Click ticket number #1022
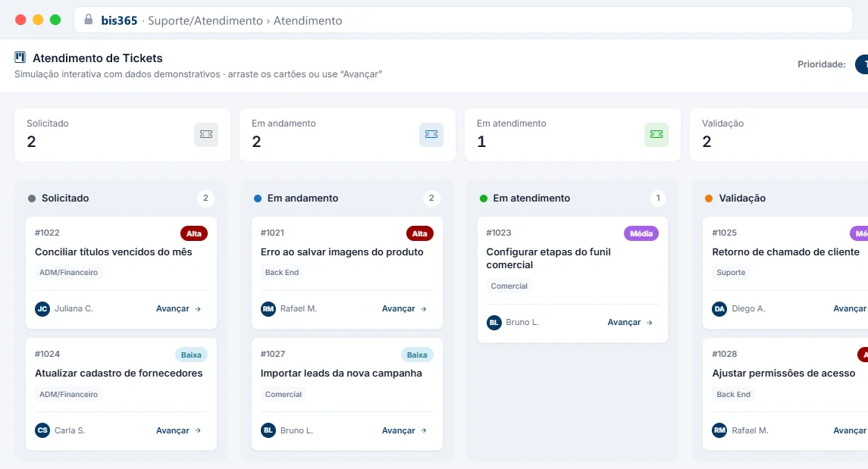Viewport: 868px width, 469px height. coord(47,233)
